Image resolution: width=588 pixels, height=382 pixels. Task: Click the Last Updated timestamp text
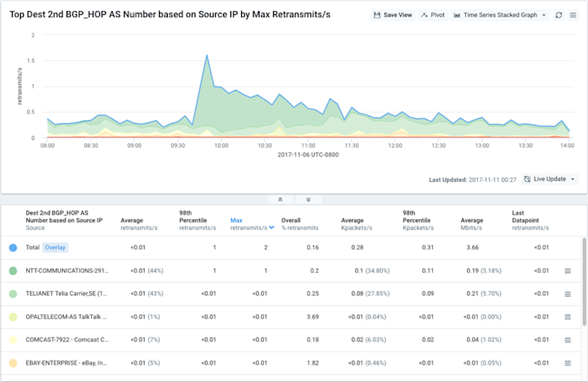472,180
